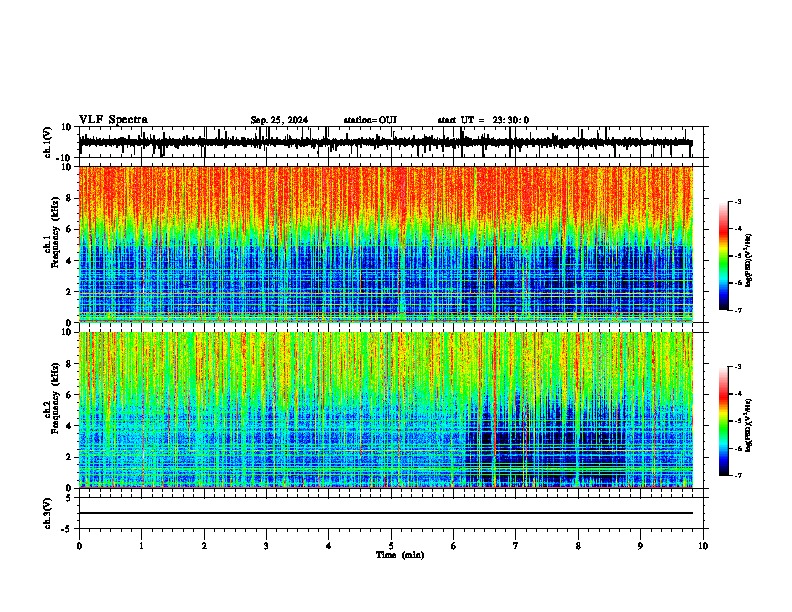Click the 'Time (min)' axis label

point(400,555)
